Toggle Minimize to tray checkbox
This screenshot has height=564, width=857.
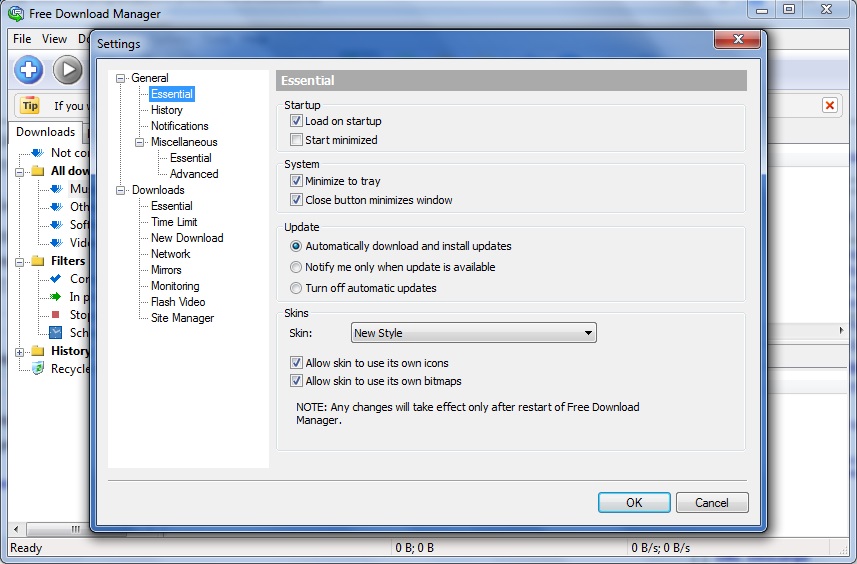[x=296, y=181]
